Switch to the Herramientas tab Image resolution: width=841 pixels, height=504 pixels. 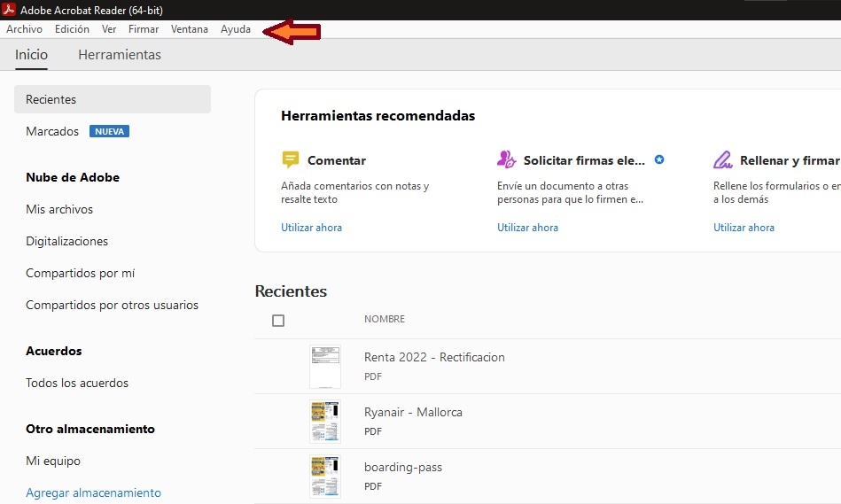(x=120, y=55)
